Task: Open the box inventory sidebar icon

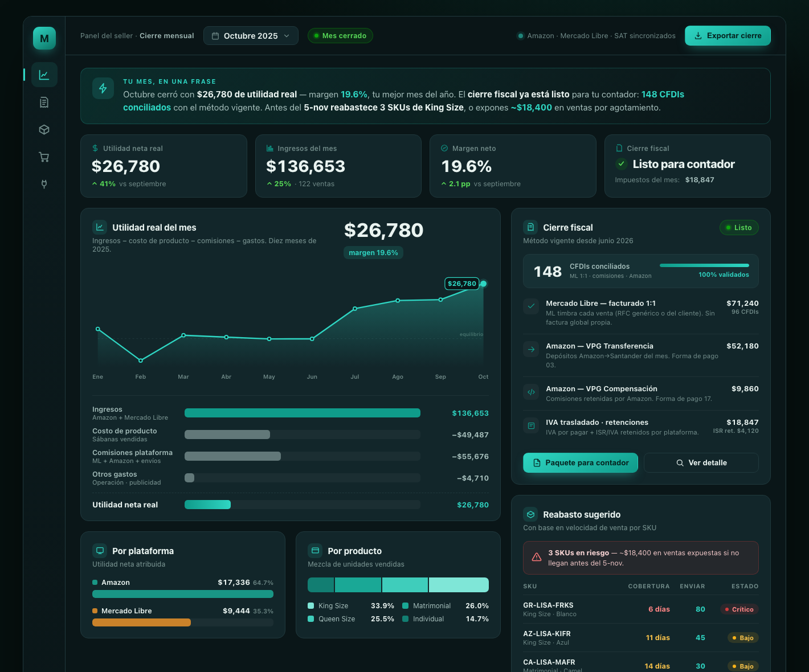Action: (x=44, y=130)
